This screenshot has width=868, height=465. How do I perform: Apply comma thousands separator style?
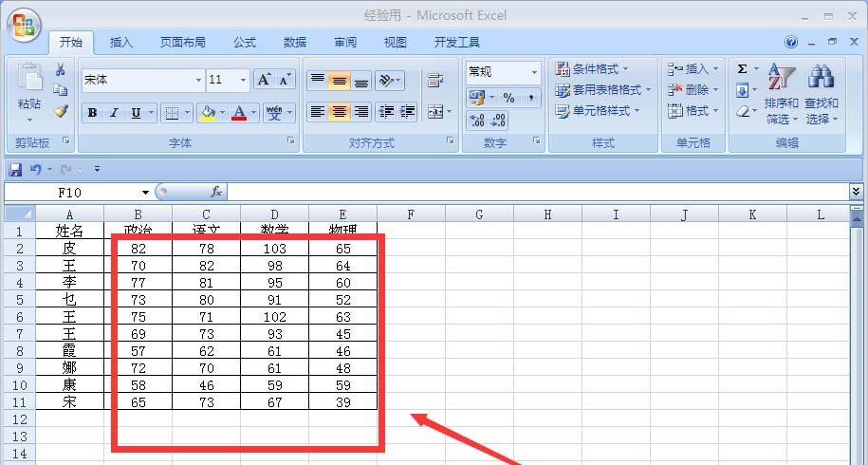point(530,98)
